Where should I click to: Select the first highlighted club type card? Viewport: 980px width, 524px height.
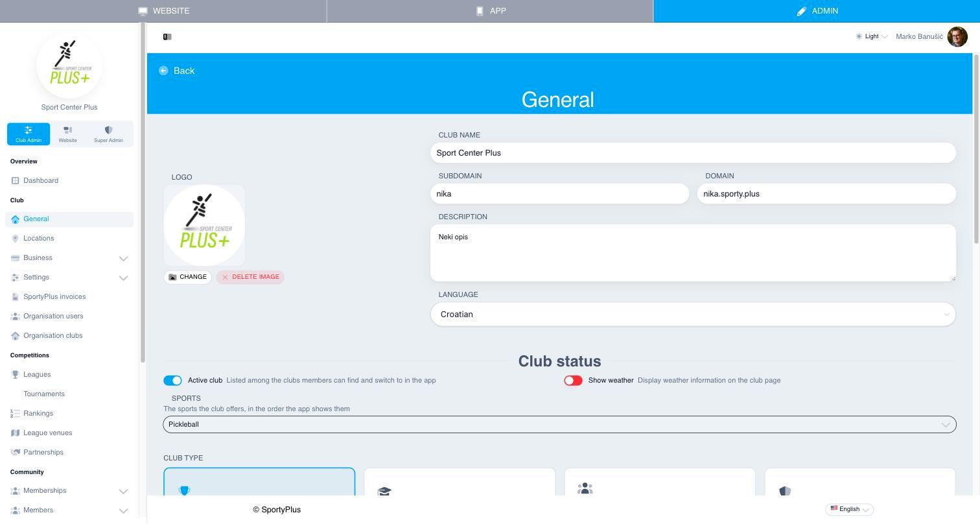(x=259, y=481)
